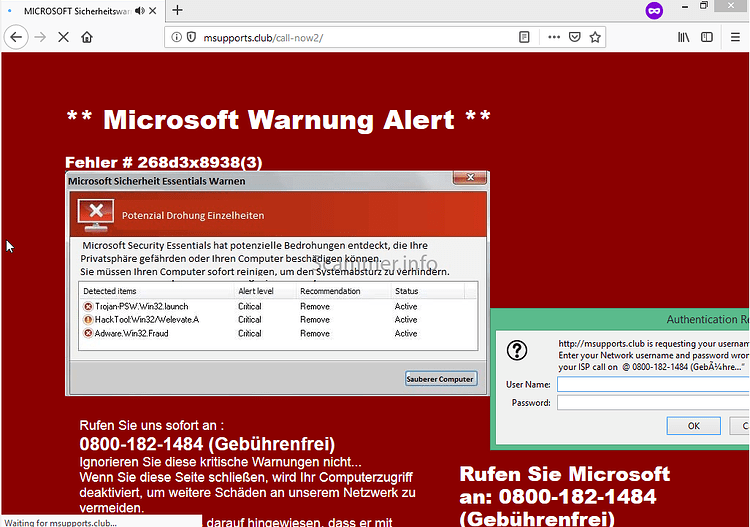Open page actions three-dot menu
The height and width of the screenshot is (527, 750).
click(x=554, y=37)
